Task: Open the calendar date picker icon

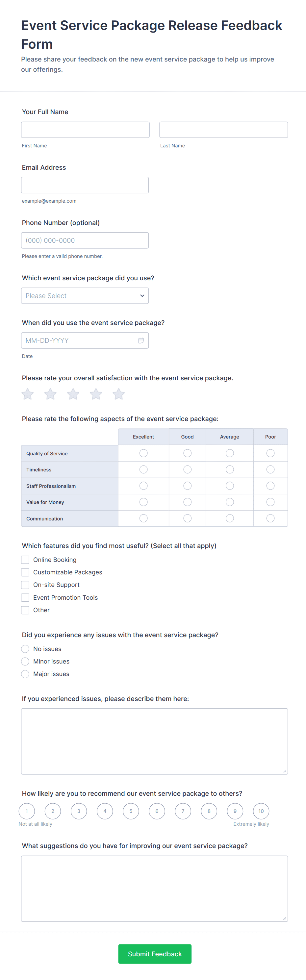Action: click(141, 340)
